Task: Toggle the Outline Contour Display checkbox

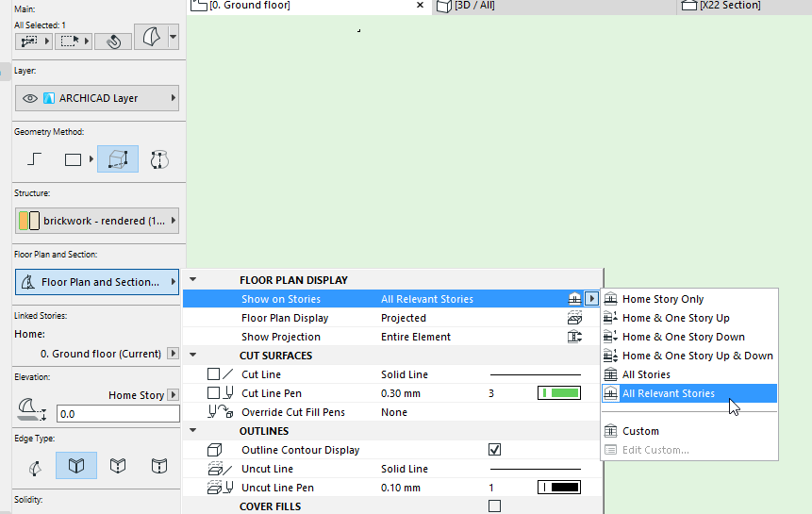Action: 494,449
